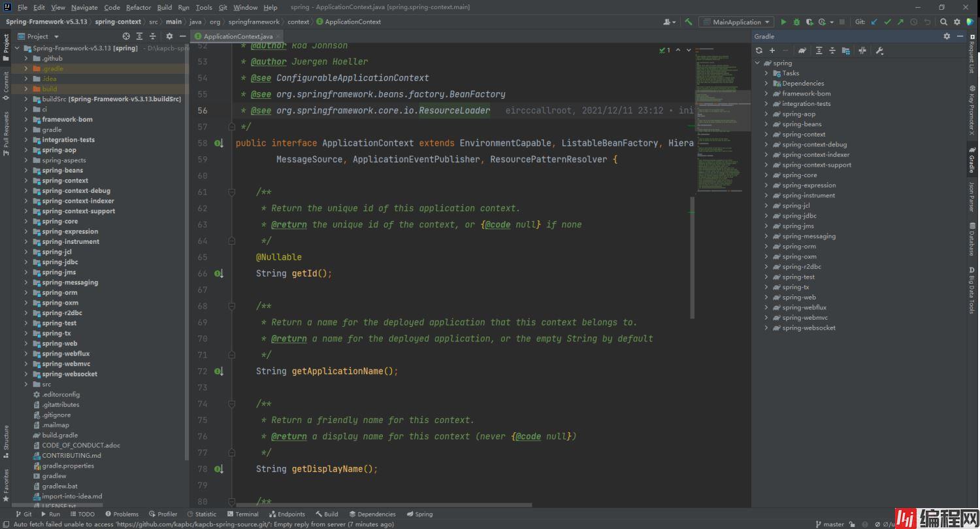Viewport: 980px width, 529px height.
Task: Select gradle.properties in Project tree
Action: coord(68,466)
